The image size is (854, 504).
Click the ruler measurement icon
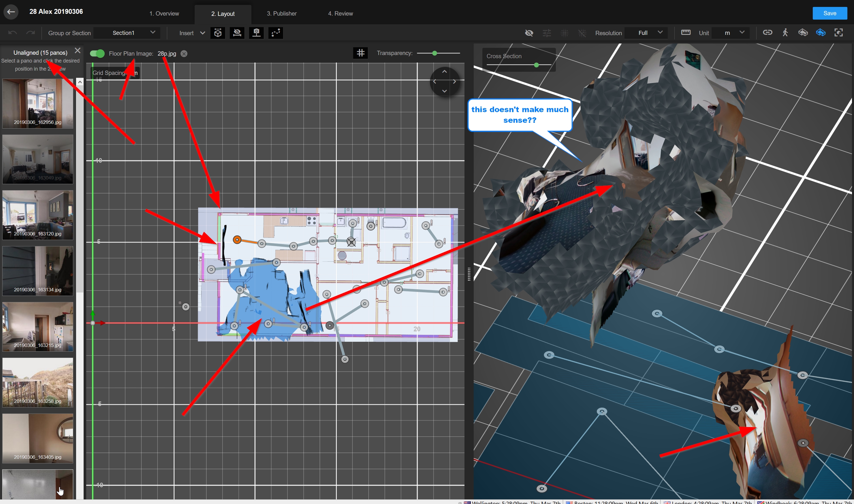click(686, 33)
